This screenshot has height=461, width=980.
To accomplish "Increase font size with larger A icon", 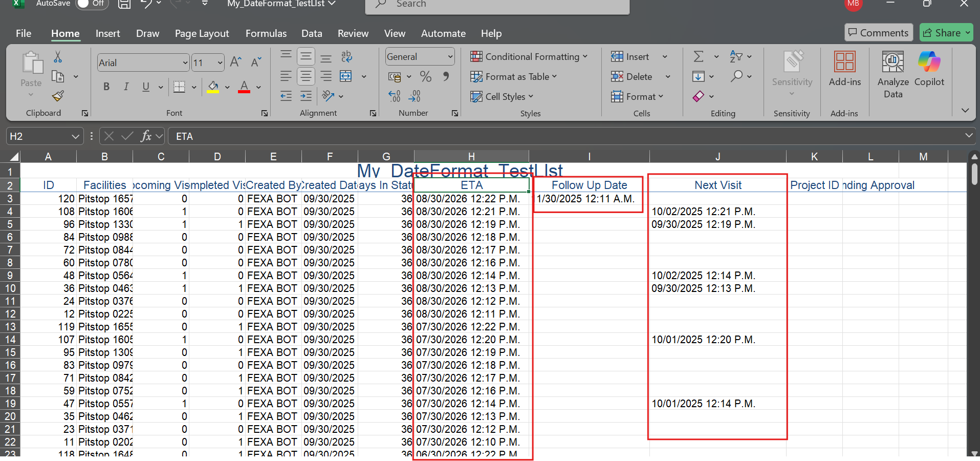I will point(235,62).
